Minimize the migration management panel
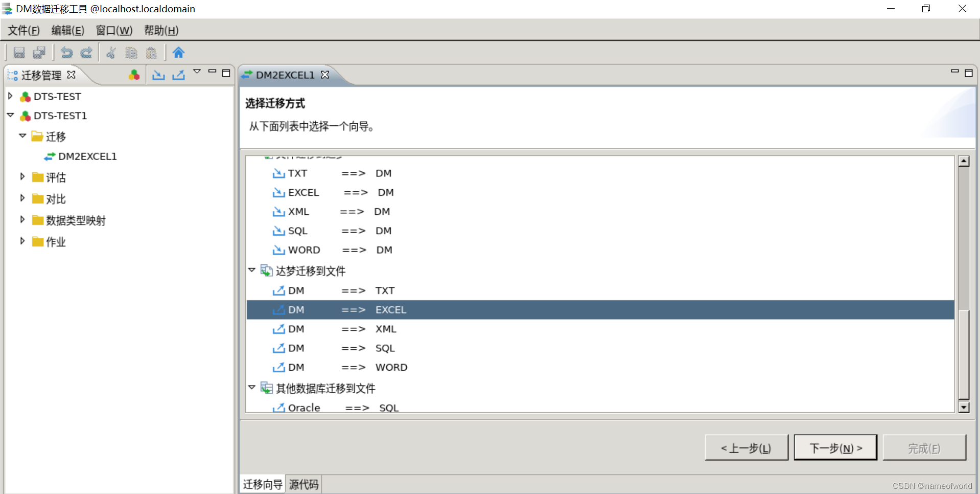The width and height of the screenshot is (980, 494). 212,72
